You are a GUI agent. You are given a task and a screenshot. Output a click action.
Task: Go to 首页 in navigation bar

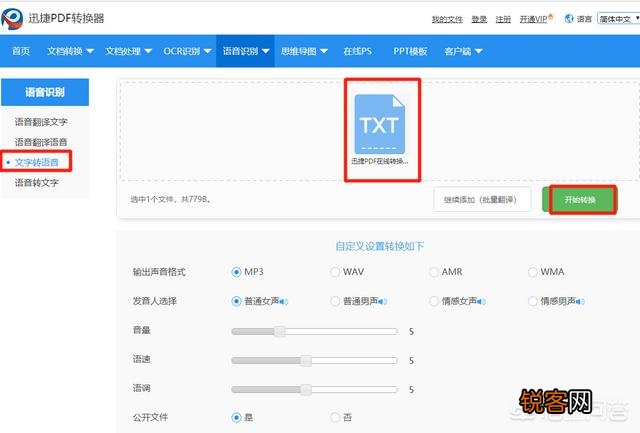tap(21, 51)
